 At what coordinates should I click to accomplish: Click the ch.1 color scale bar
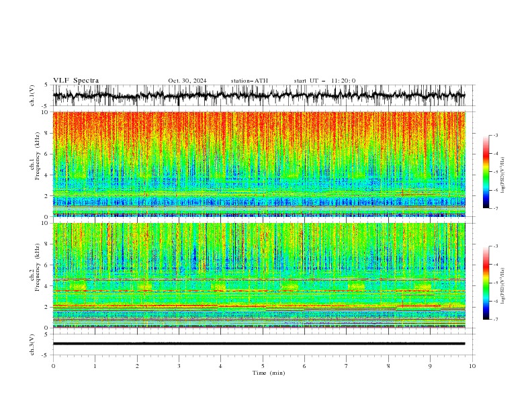click(486, 172)
